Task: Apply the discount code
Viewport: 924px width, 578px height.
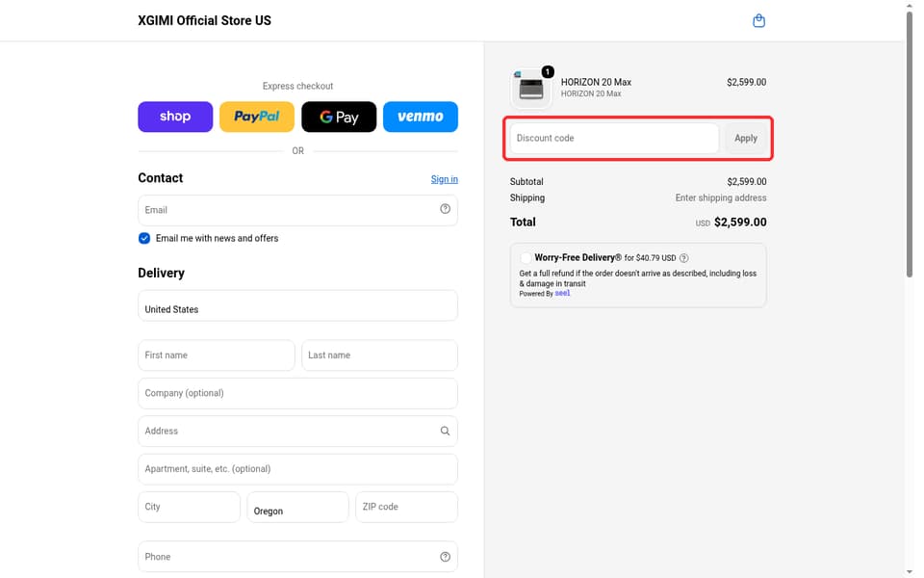Action: (x=745, y=138)
